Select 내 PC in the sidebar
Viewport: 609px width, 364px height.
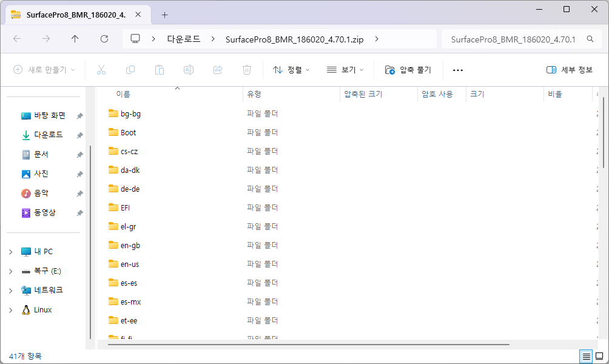tap(43, 251)
